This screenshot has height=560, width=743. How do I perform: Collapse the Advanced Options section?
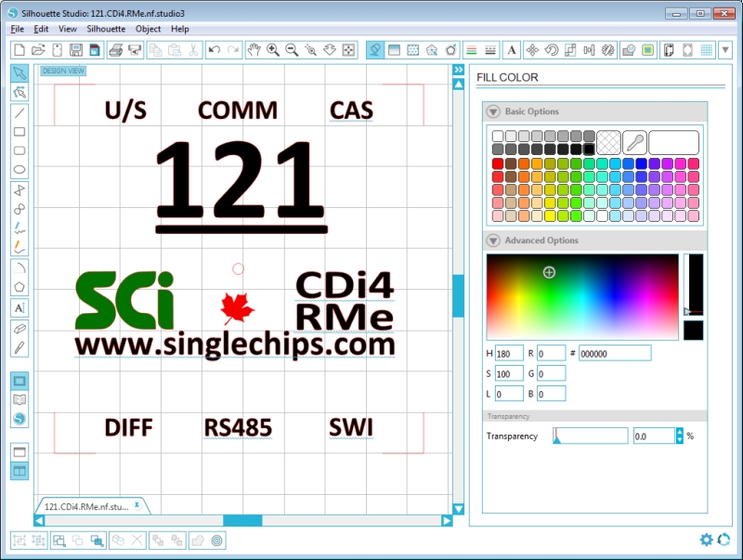click(x=493, y=241)
